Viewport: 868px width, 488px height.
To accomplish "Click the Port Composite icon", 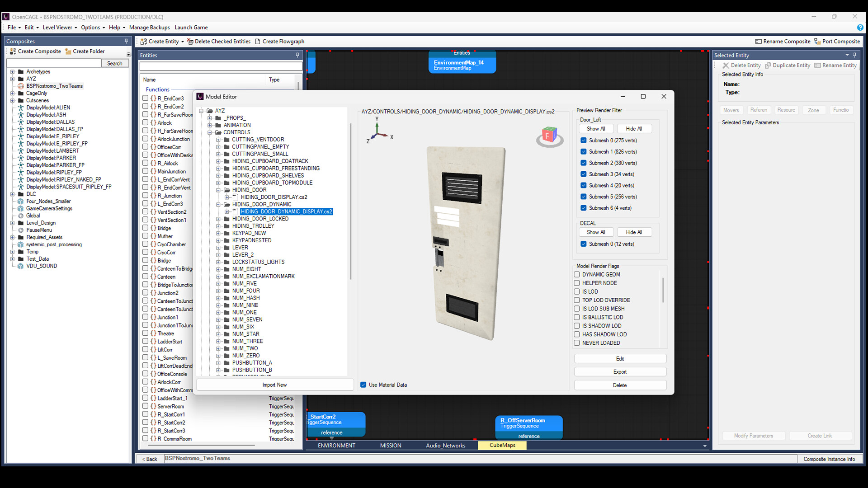I will 817,42.
